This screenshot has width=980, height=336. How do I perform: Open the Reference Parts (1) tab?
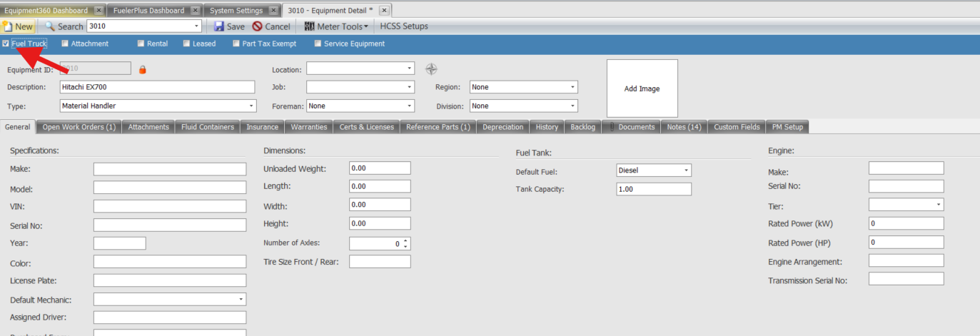coord(438,127)
